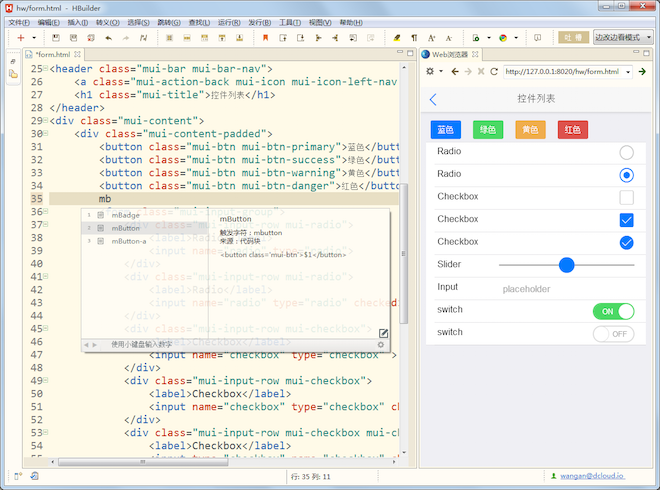The image size is (660, 490).
Task: Click the Undo arrow toolbar icon
Action: (x=109, y=38)
